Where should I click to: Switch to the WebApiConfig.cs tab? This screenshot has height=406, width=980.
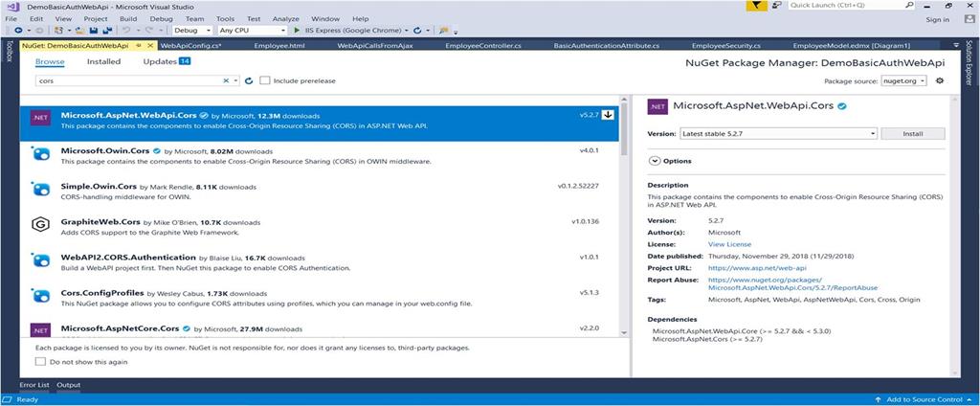(190, 46)
